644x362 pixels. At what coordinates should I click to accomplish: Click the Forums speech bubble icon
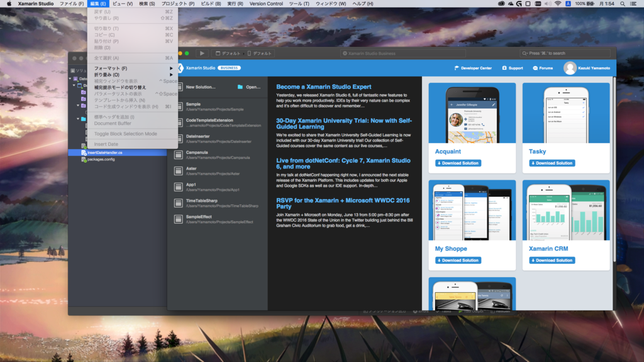(x=535, y=68)
